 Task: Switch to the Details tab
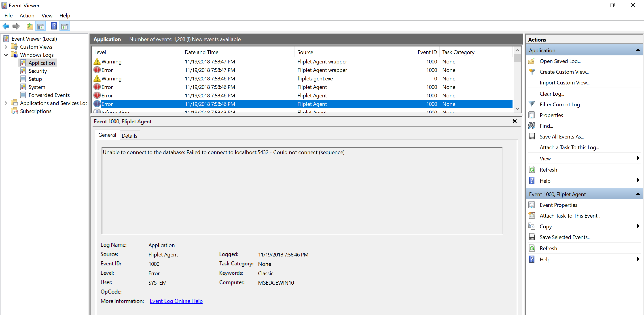coord(129,136)
